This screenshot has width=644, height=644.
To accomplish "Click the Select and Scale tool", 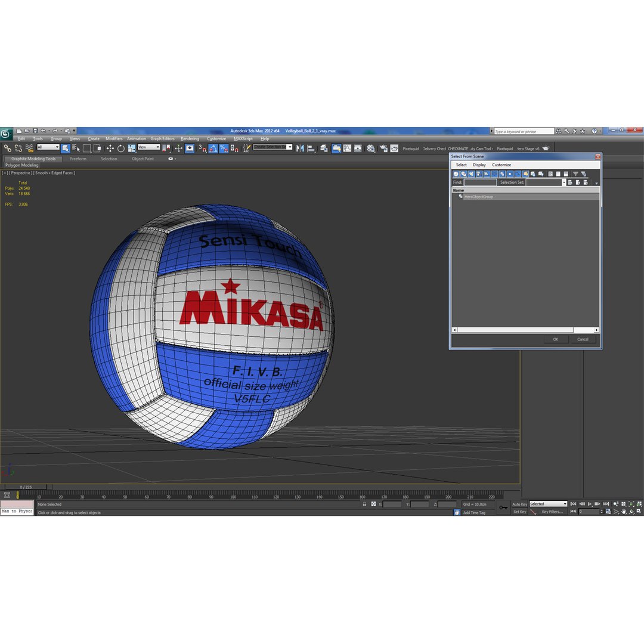I will pos(131,148).
